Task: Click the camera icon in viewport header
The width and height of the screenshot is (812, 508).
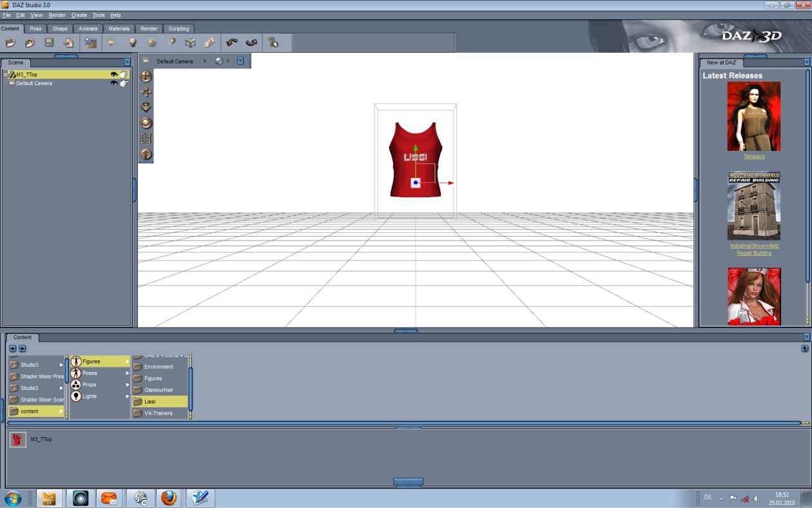Action: point(146,61)
